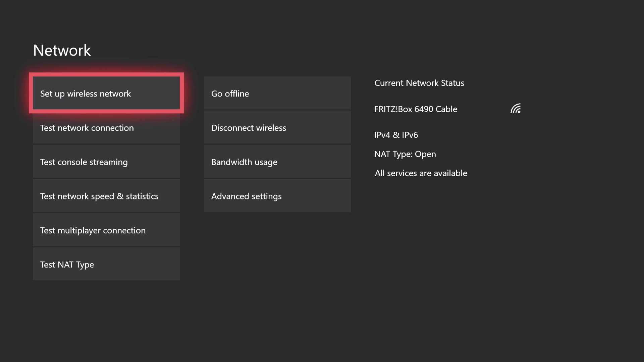Image resolution: width=644 pixels, height=362 pixels.
Task: Open Advanced settings
Action: pos(277,196)
